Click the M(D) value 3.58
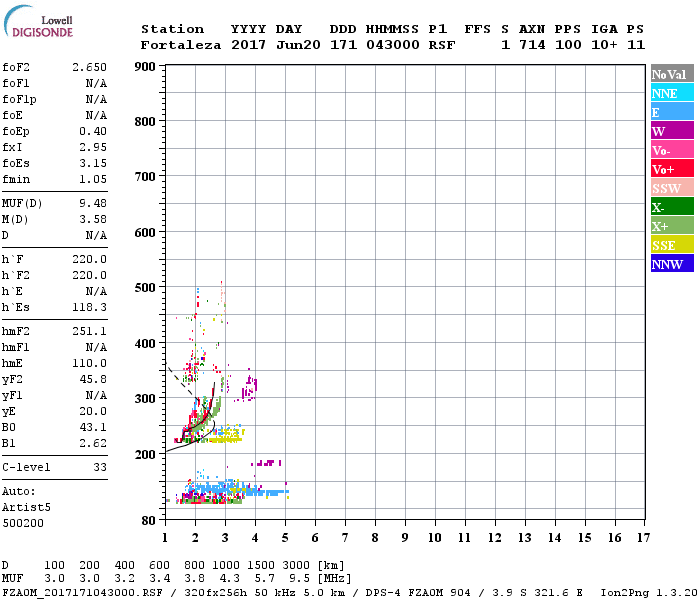This screenshot has height=600, width=700. tap(93, 219)
